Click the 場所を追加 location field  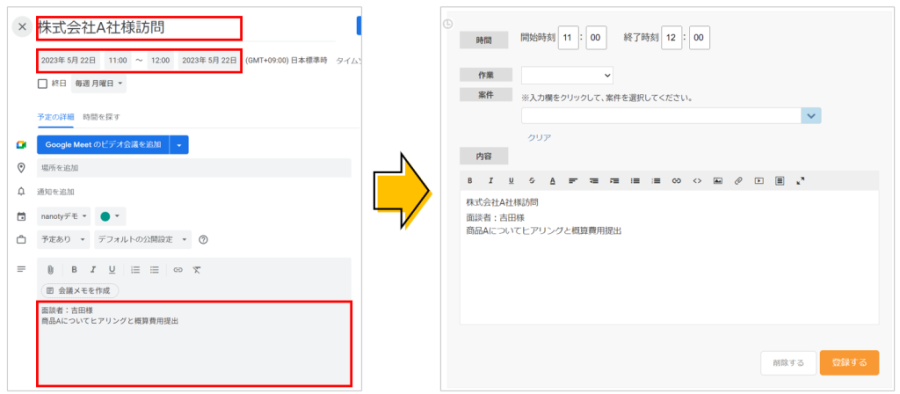coord(194,168)
